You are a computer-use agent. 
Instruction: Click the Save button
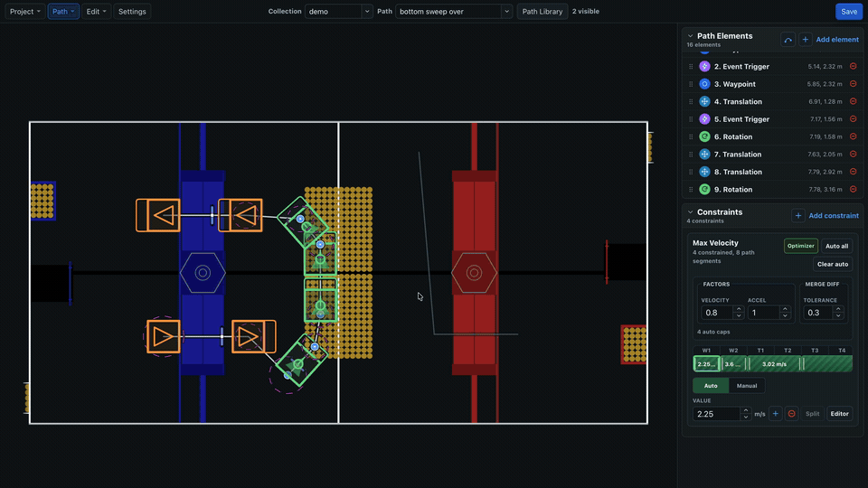tap(849, 11)
